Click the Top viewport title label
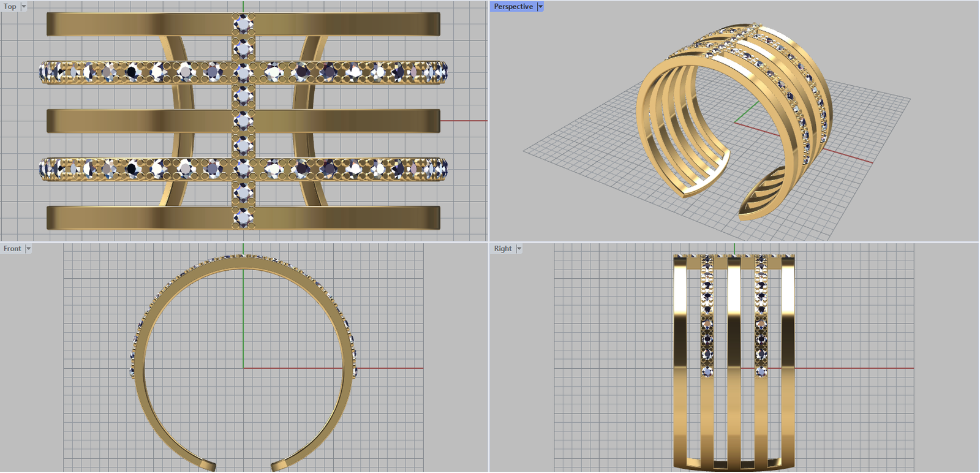The width and height of the screenshot is (980, 473). tap(10, 7)
